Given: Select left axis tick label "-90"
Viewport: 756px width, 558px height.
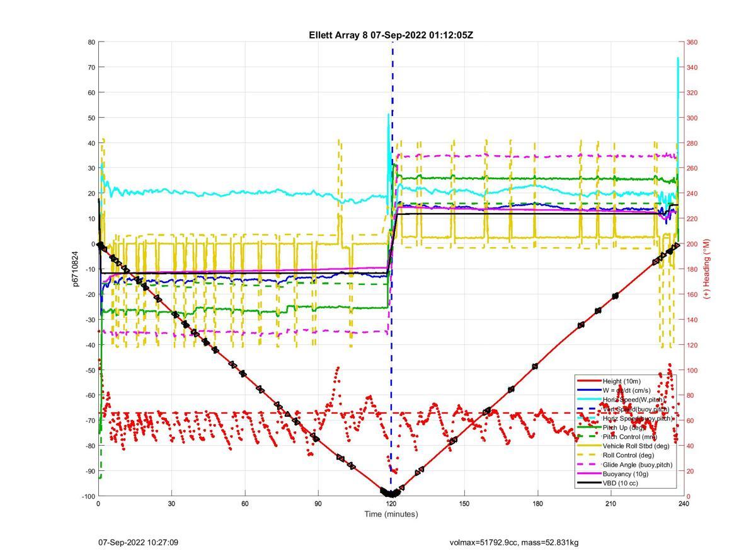Looking at the screenshot, I should pyautogui.click(x=90, y=471).
